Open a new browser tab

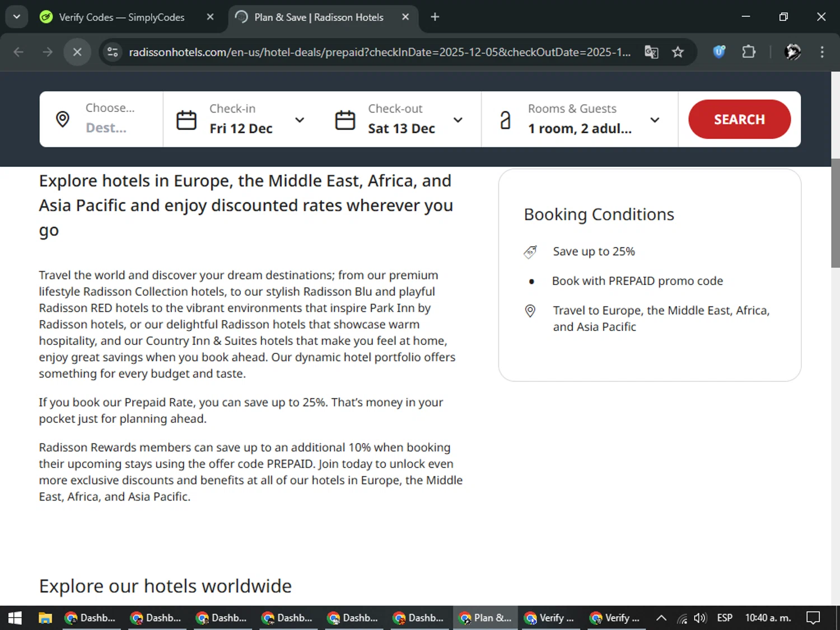435,17
